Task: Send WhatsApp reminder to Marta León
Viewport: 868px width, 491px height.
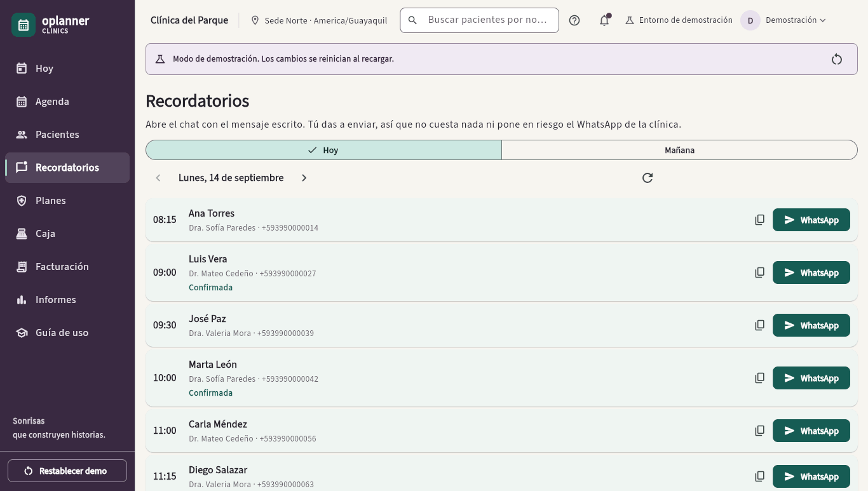Action: click(x=811, y=378)
